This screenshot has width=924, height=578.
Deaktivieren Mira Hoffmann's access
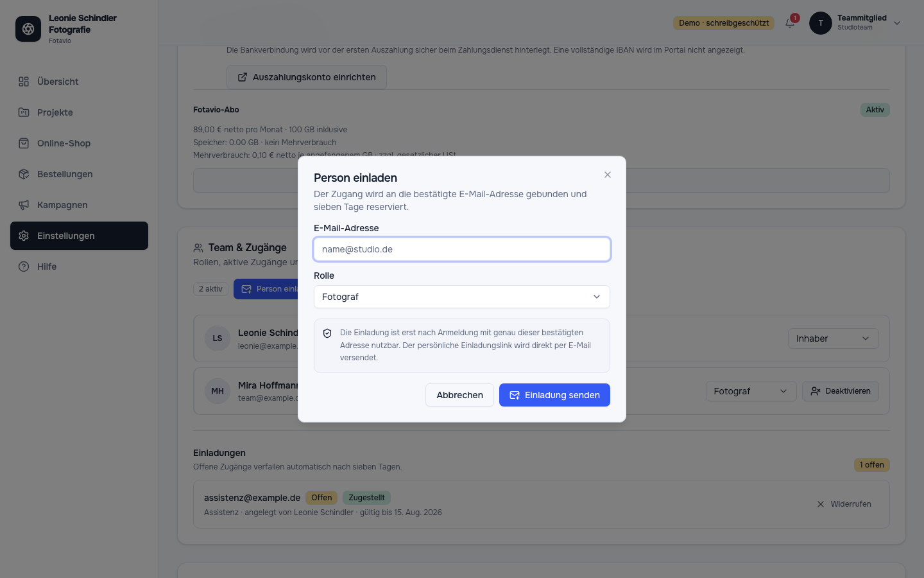pyautogui.click(x=841, y=391)
